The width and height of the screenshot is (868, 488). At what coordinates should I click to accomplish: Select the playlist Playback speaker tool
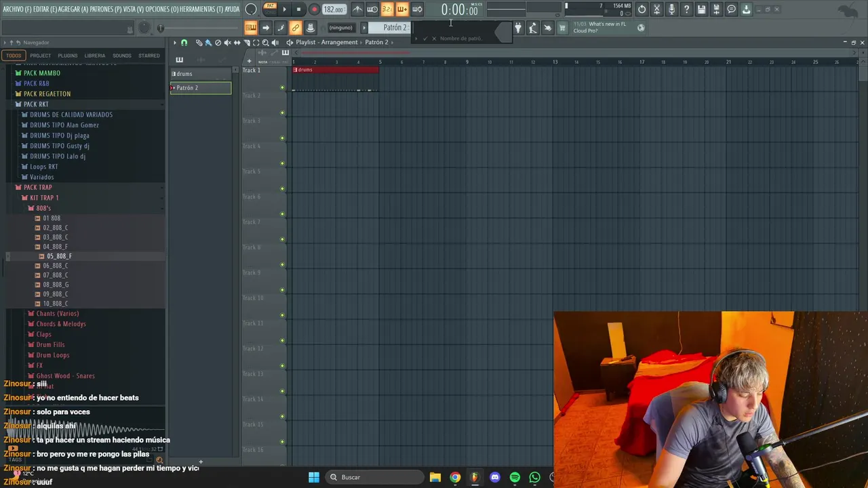tap(275, 42)
